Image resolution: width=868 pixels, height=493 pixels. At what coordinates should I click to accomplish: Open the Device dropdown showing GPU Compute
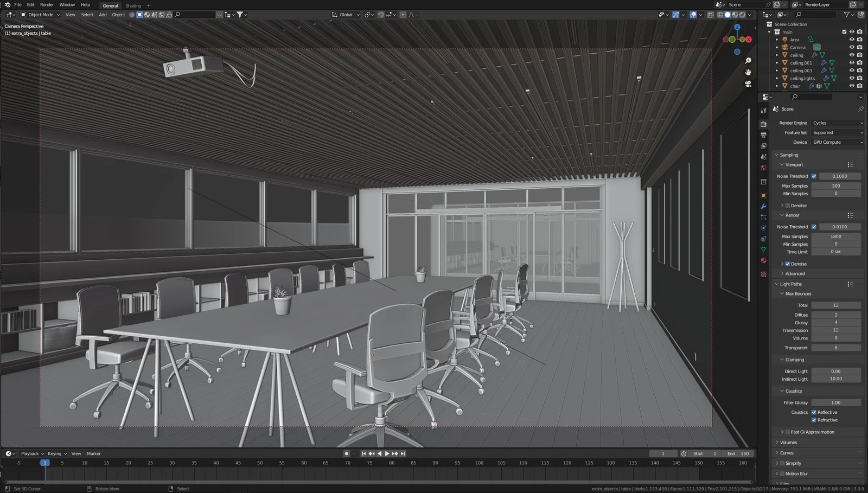click(x=837, y=142)
